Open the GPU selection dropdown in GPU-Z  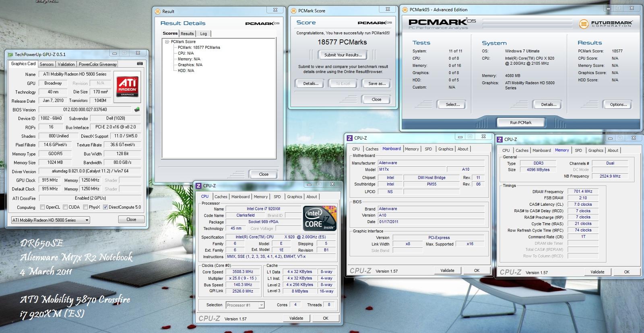pos(50,220)
